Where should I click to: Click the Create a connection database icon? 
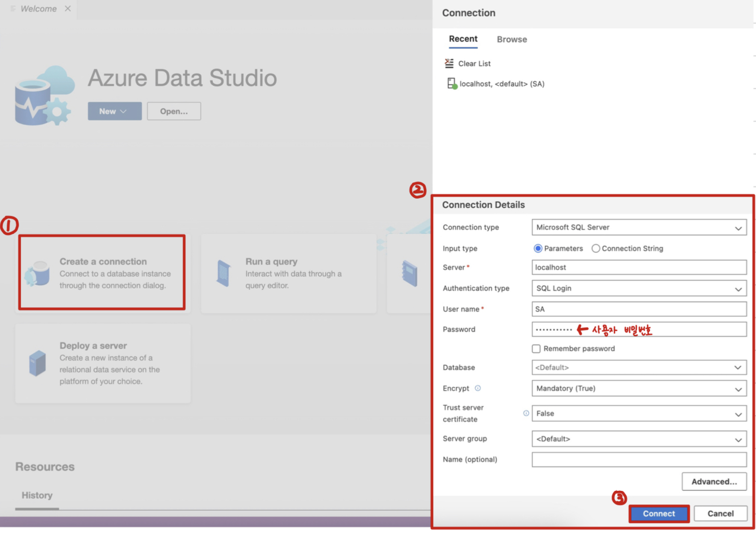[x=38, y=274]
